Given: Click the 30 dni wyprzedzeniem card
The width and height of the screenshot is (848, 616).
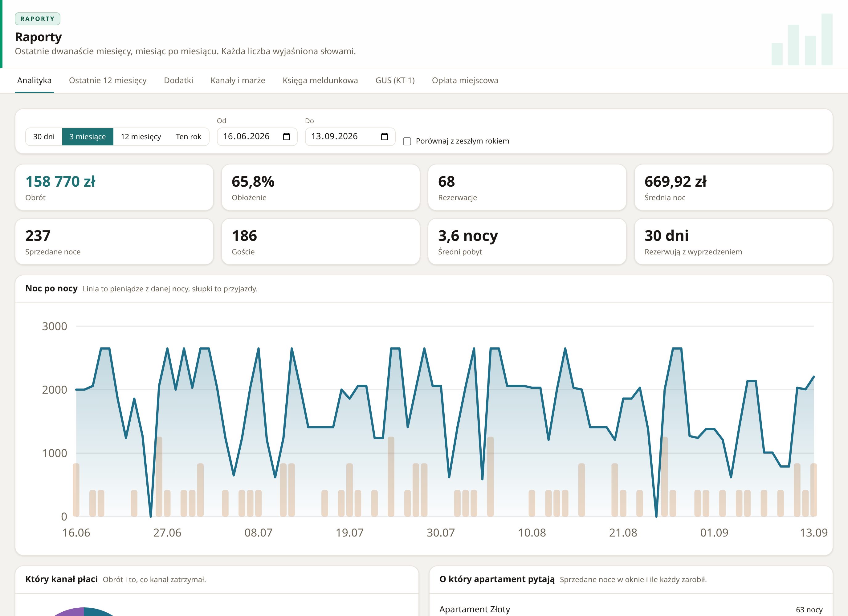Looking at the screenshot, I should (733, 241).
